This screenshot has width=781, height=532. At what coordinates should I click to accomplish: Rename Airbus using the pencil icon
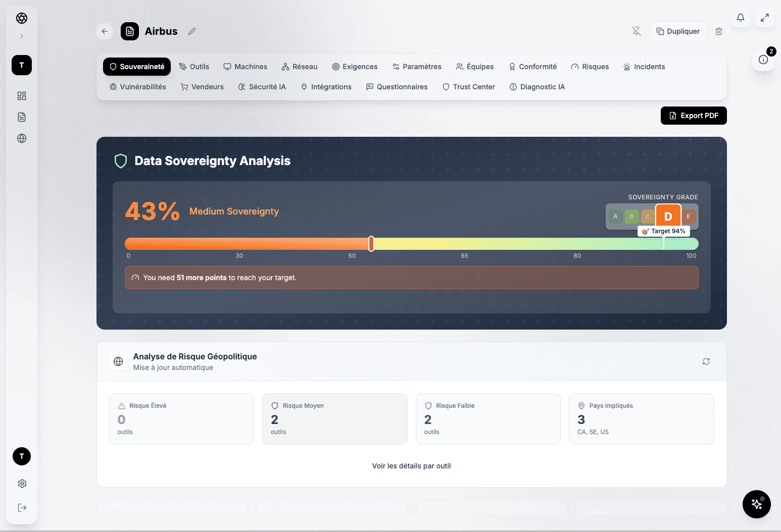[191, 31]
